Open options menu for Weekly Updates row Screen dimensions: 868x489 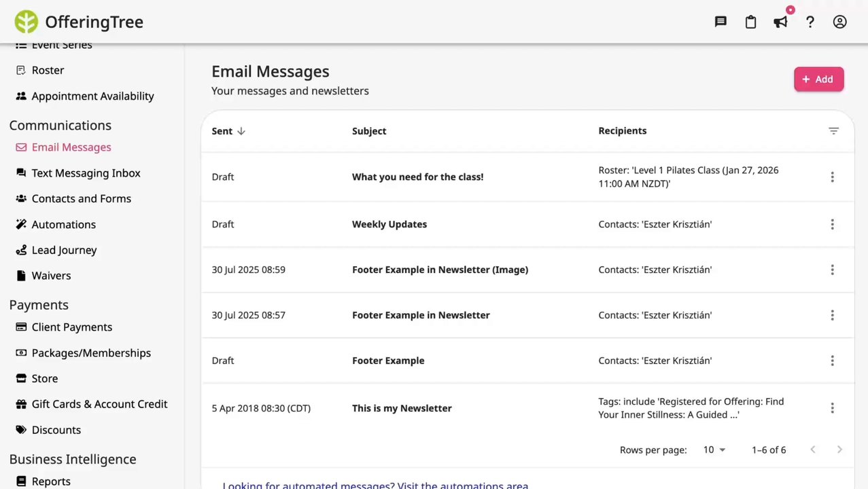pyautogui.click(x=832, y=224)
